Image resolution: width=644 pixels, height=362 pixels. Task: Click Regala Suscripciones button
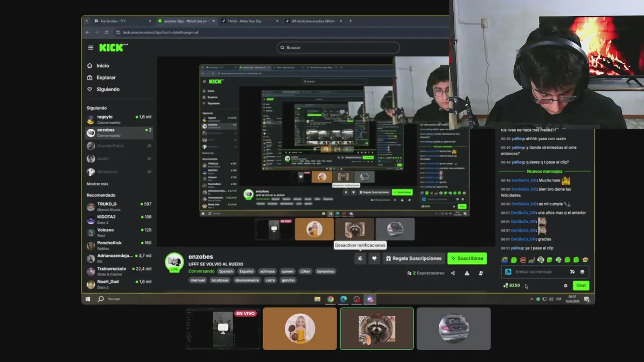tap(414, 258)
